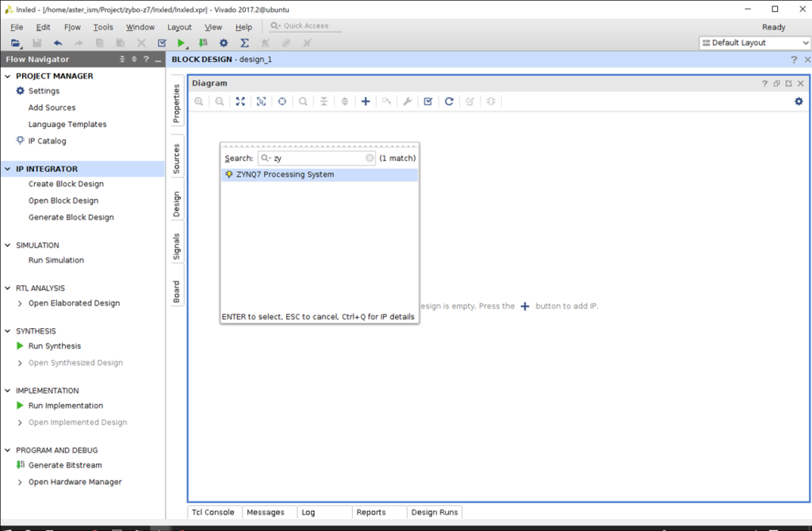Collapse RTL ANALYSIS section
The width and height of the screenshot is (812, 531).
click(8, 288)
